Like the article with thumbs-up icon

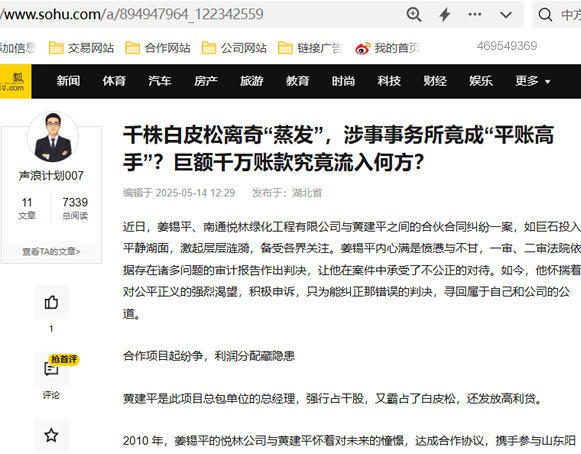point(52,302)
